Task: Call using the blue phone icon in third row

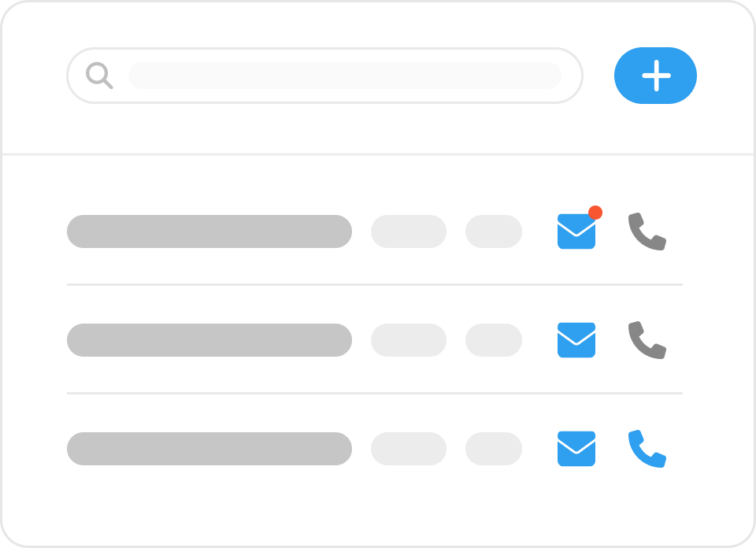Action: pyautogui.click(x=647, y=449)
